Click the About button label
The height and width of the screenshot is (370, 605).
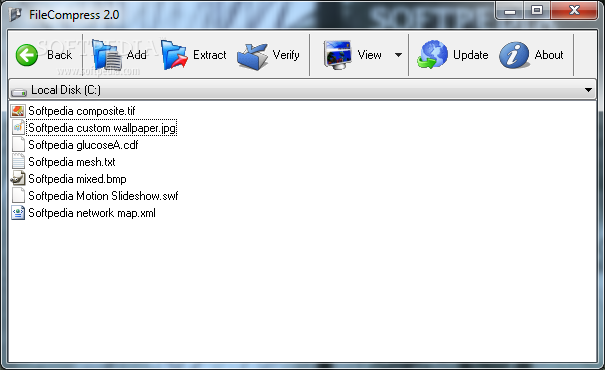[549, 55]
